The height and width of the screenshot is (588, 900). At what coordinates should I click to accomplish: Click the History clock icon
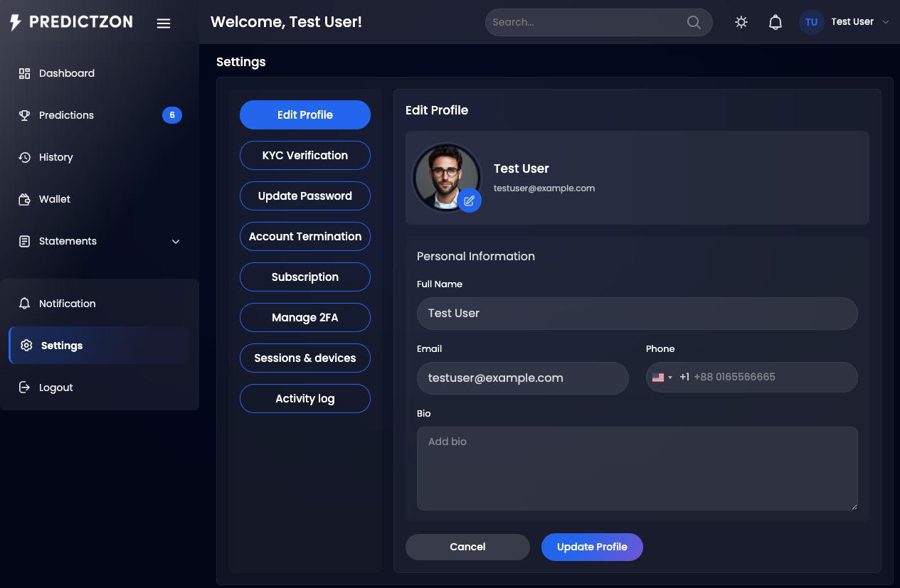pyautogui.click(x=25, y=157)
